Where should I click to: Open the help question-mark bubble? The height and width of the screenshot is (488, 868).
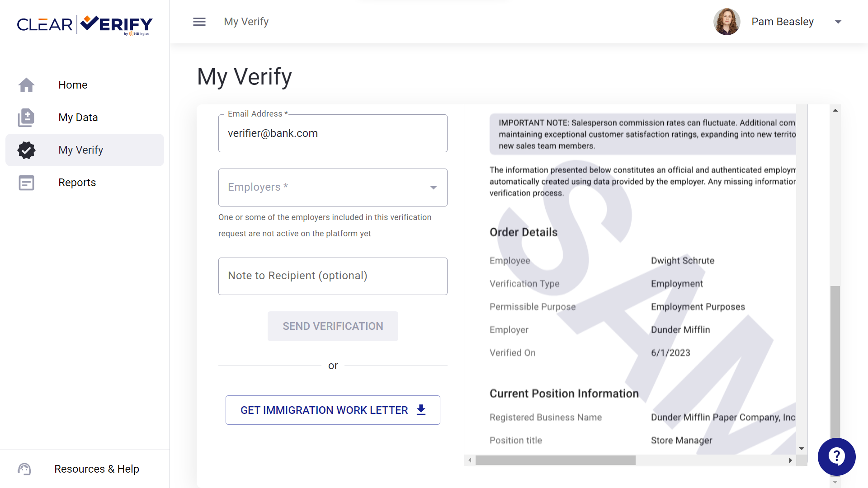(836, 456)
